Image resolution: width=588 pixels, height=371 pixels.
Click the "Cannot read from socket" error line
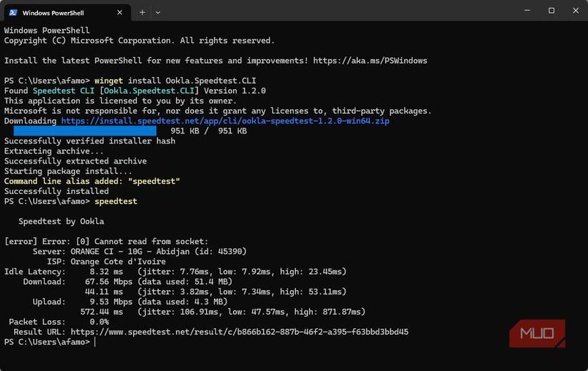pos(106,241)
